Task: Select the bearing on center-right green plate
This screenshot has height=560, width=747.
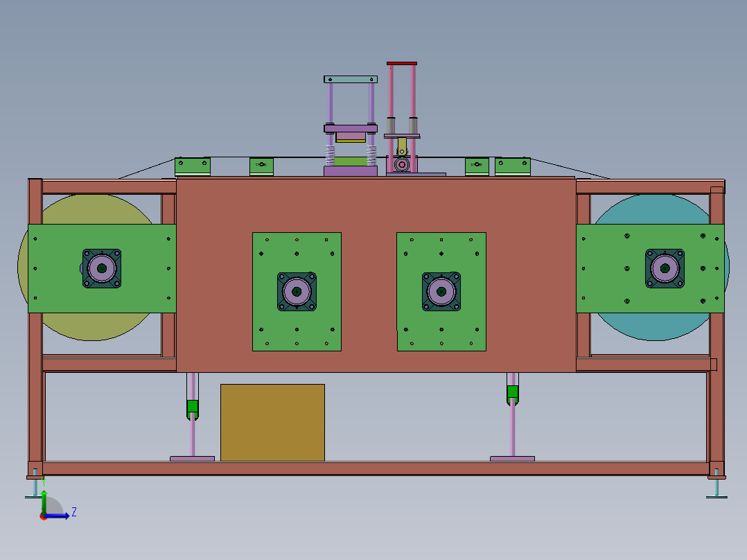Action: [441, 291]
